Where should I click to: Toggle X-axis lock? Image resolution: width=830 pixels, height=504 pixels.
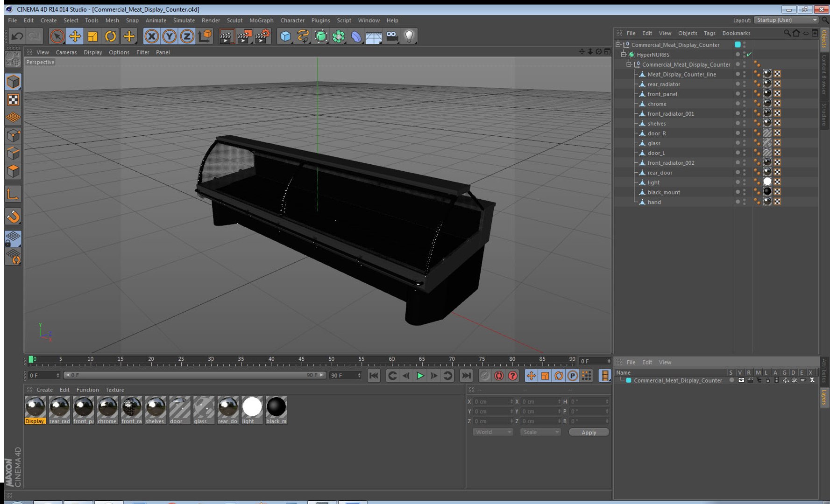(151, 36)
